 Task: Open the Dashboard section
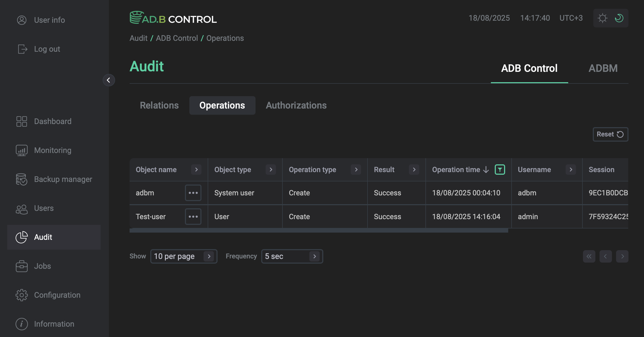tap(53, 121)
